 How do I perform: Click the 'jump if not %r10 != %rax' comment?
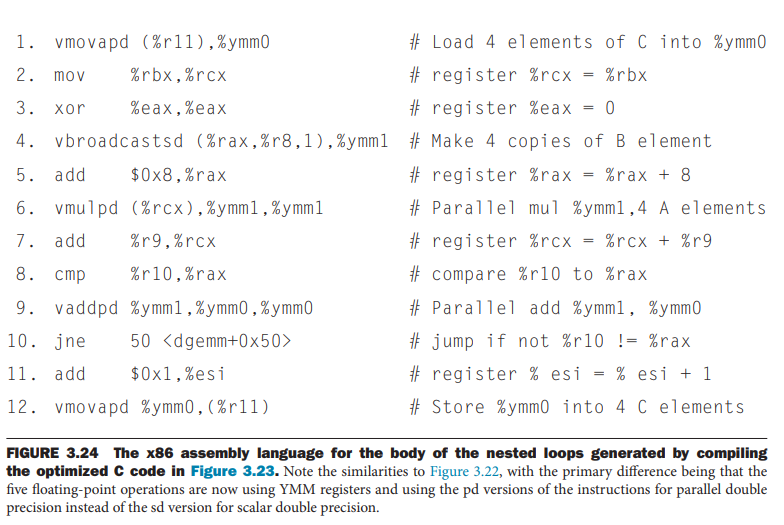click(x=550, y=341)
